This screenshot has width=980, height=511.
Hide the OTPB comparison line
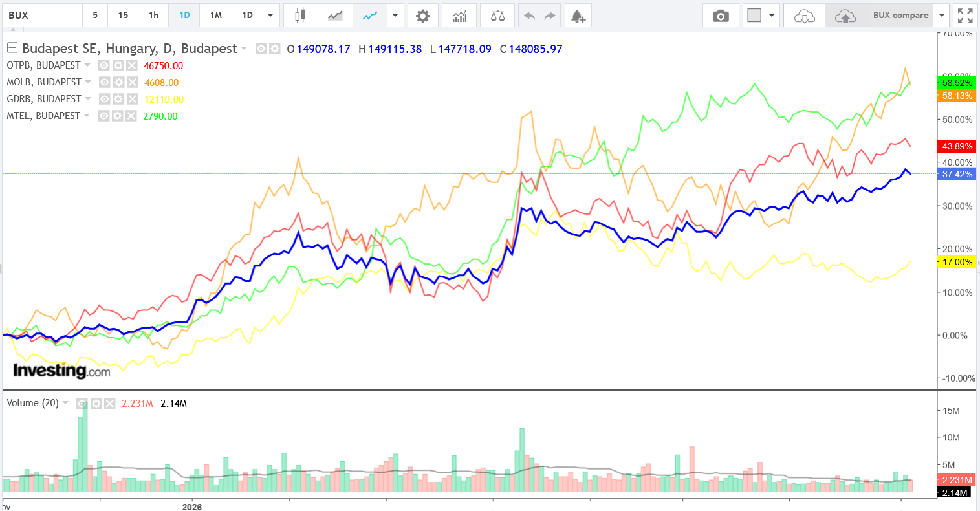click(x=104, y=65)
